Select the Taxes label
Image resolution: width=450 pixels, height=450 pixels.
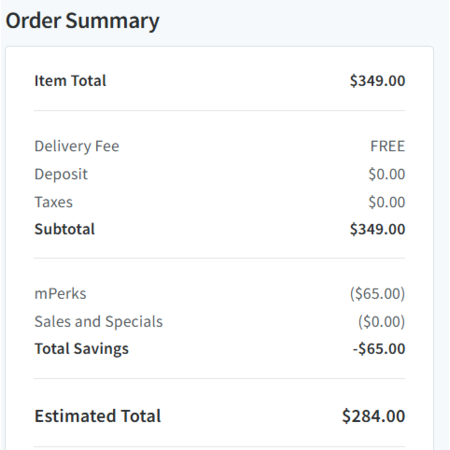click(53, 202)
